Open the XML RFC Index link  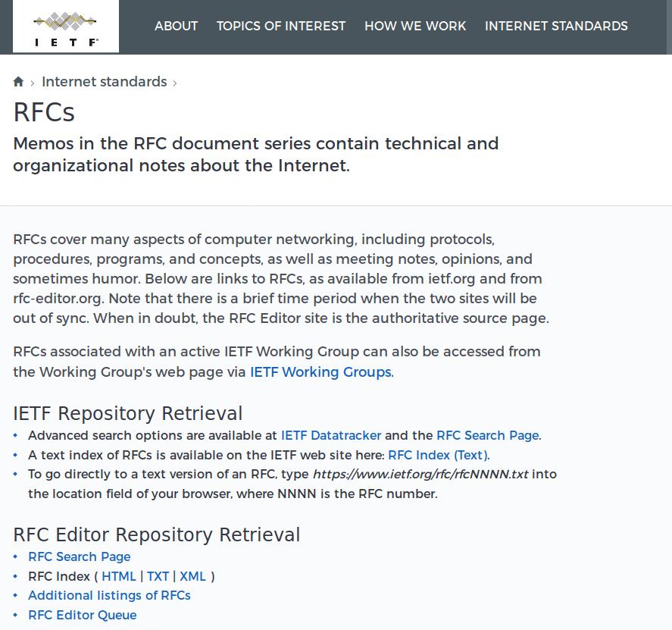pyautogui.click(x=192, y=576)
